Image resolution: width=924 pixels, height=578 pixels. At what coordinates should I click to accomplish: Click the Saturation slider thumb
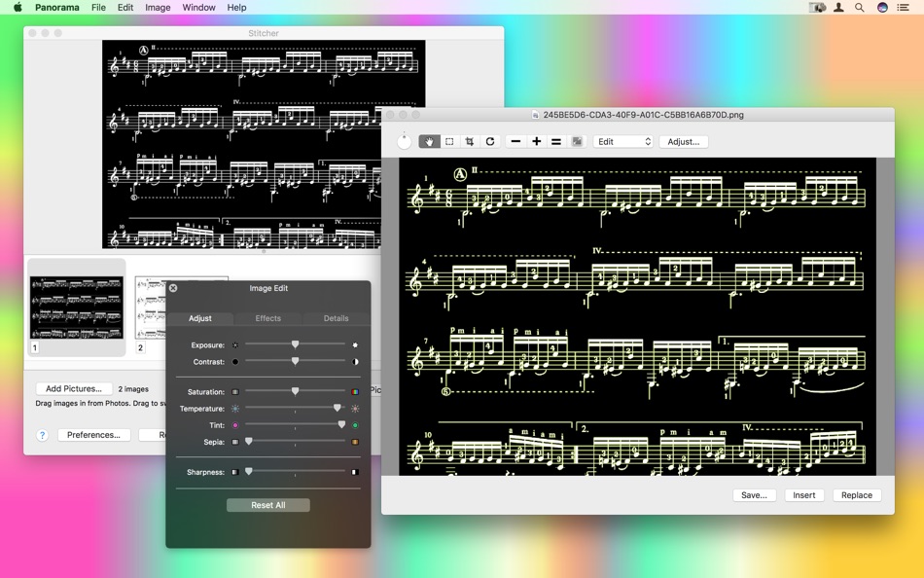[x=296, y=391]
